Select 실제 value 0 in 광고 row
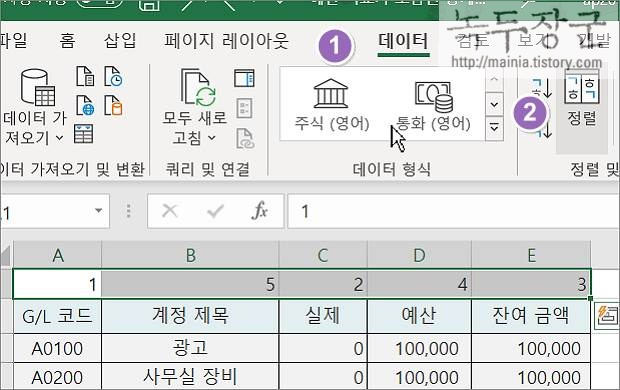620x390 pixels. (323, 348)
